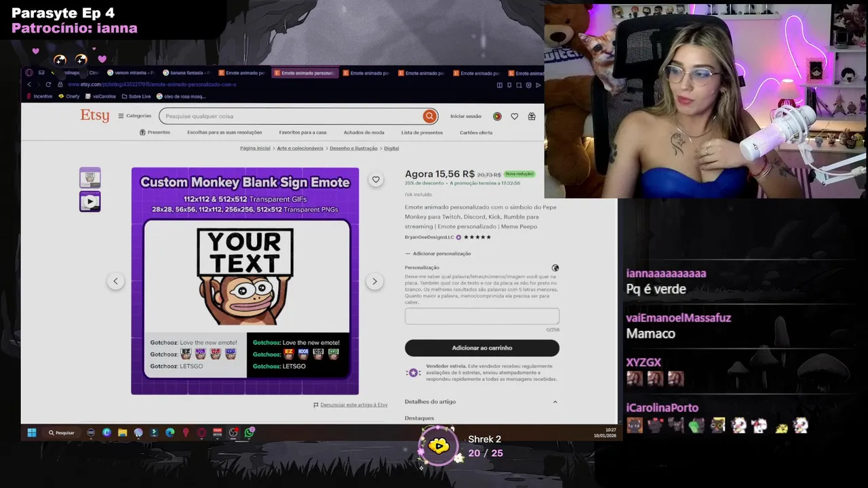Open the Digital breadcrumb
868x488 pixels.
391,148
